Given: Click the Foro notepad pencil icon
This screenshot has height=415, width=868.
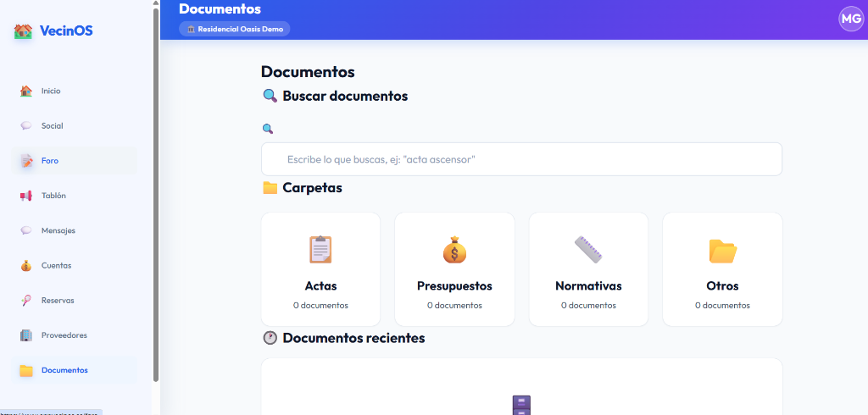Looking at the screenshot, I should [x=26, y=161].
